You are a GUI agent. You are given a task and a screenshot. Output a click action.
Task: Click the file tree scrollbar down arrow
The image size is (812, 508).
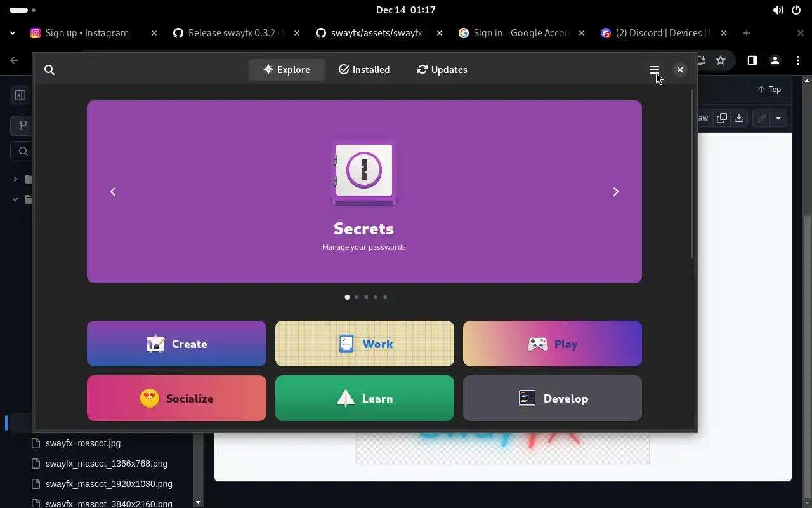[198, 502]
